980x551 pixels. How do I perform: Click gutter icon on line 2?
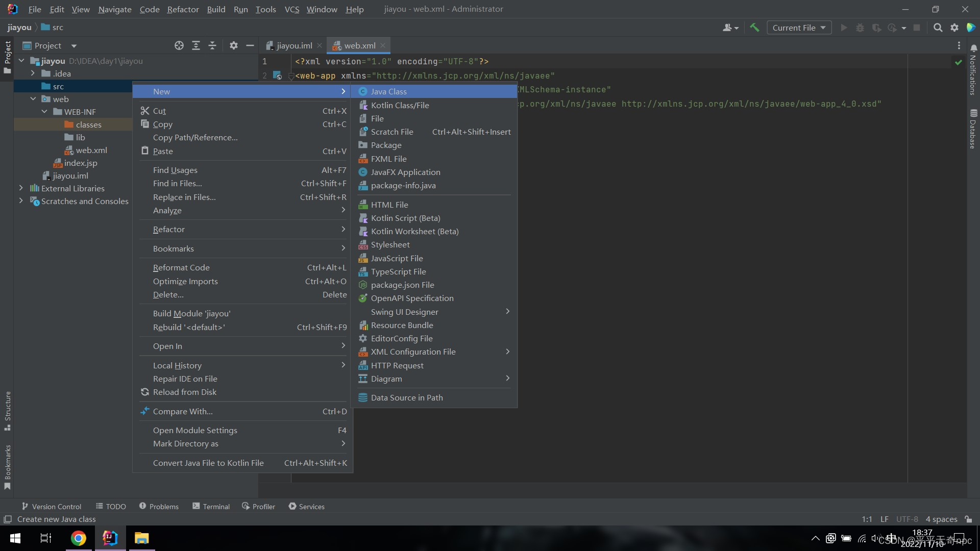(277, 76)
